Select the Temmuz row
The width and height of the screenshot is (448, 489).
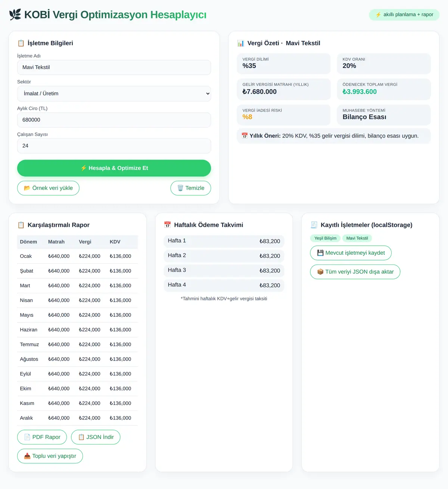click(77, 344)
